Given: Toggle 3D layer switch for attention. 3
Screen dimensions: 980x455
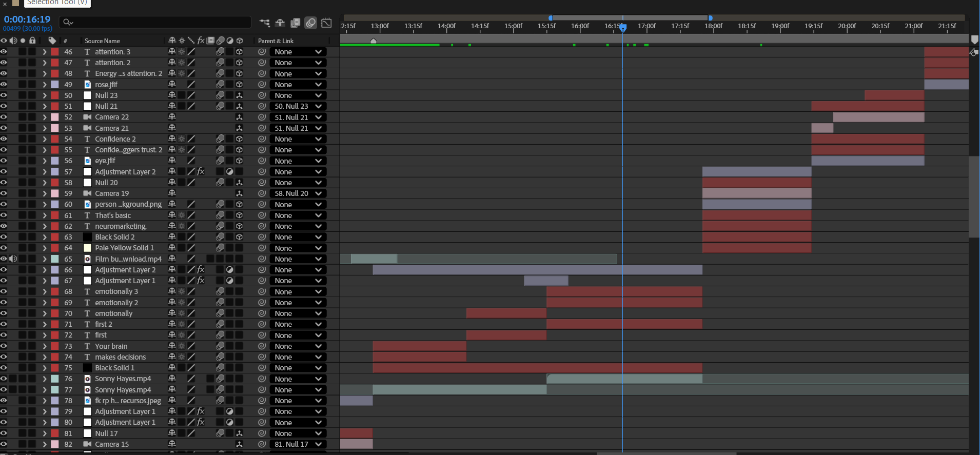Looking at the screenshot, I should pyautogui.click(x=239, y=52).
